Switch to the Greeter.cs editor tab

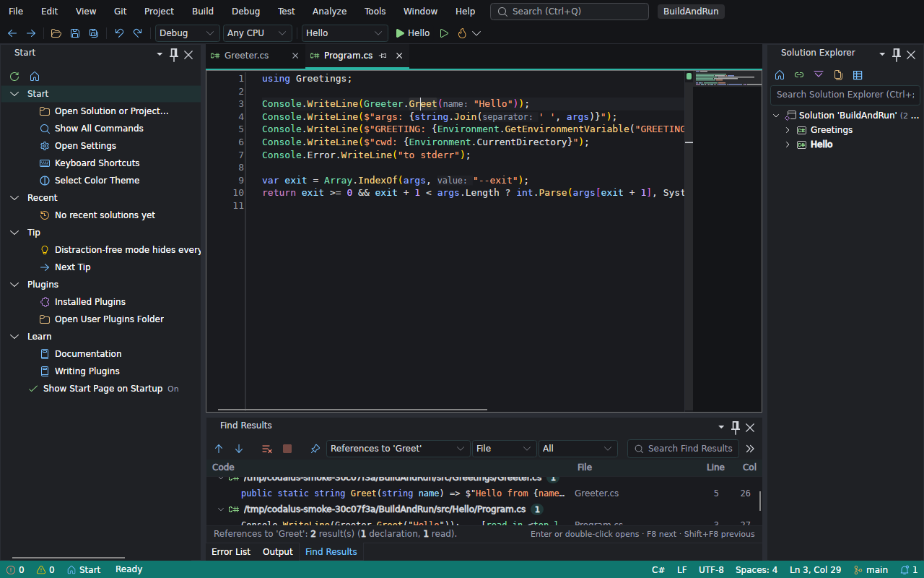click(x=246, y=56)
